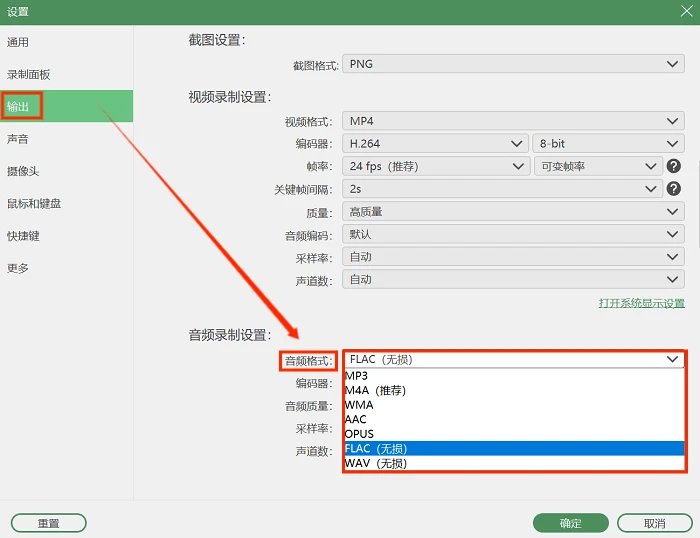Click the right-edge scrollbar of settings panel
The width and height of the screenshot is (700, 538).
click(698, 204)
